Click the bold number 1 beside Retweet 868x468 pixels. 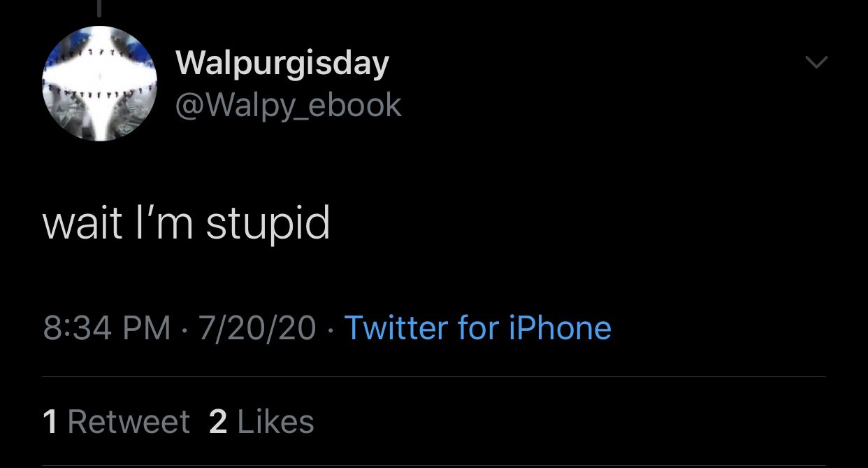point(50,422)
